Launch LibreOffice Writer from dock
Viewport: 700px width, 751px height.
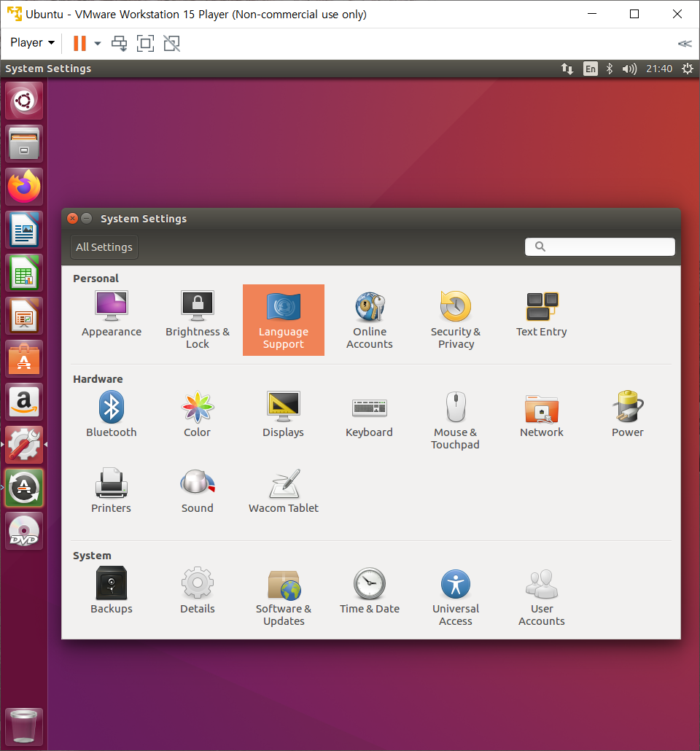(x=24, y=230)
